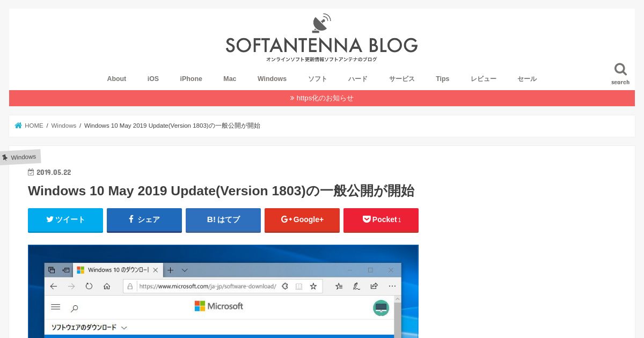Share article via ツイート button

coord(65,220)
